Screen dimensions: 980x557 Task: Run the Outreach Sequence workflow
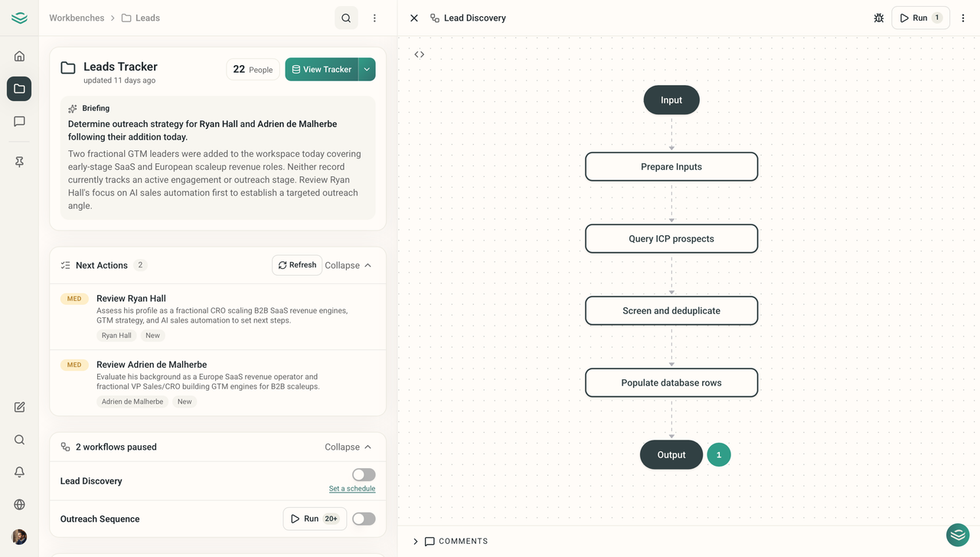tap(315, 519)
